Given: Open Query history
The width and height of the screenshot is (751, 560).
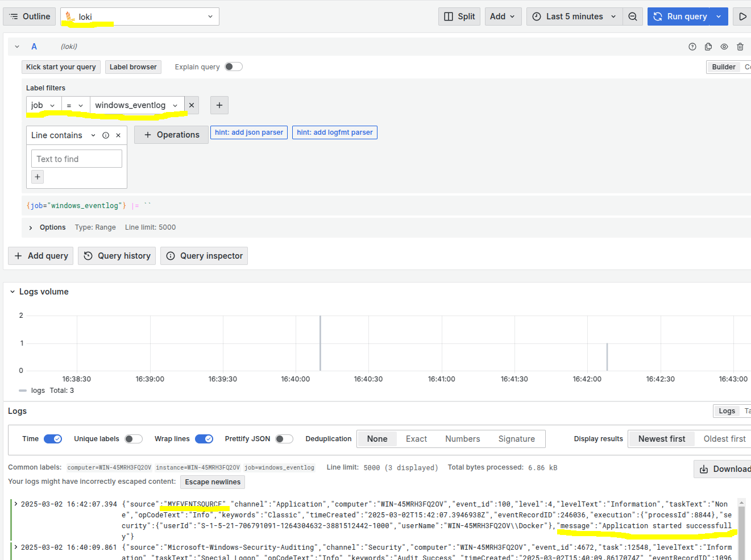Looking at the screenshot, I should pos(117,256).
